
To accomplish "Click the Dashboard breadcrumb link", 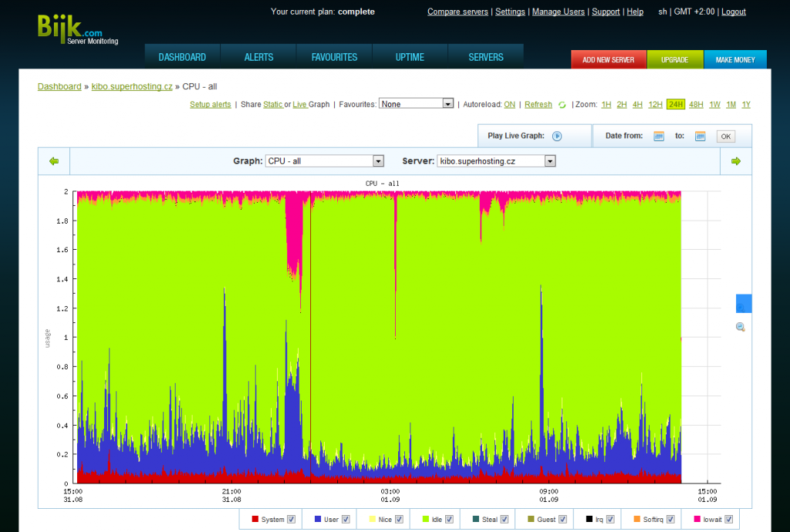I will point(59,86).
